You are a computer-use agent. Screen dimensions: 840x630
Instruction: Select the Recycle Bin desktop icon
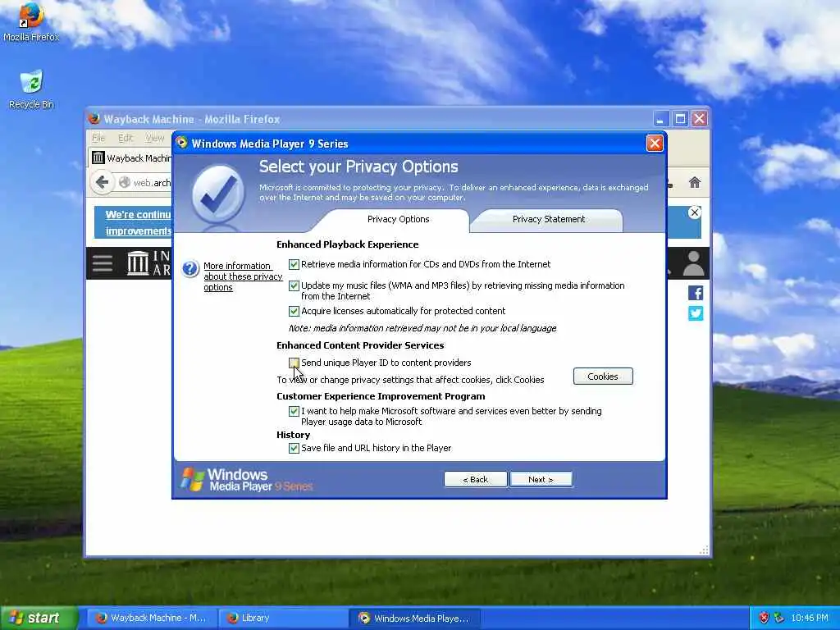(31, 89)
